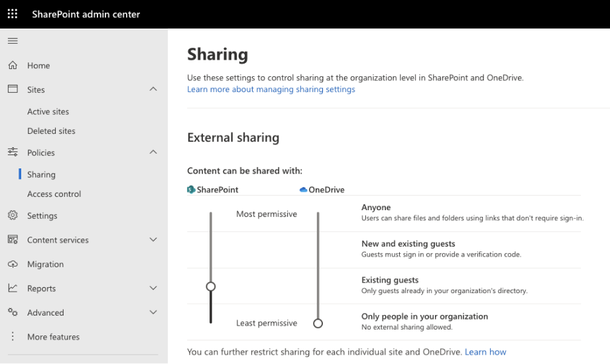The height and width of the screenshot is (364, 610).
Task: Click the More features ellipsis icon
Action: pyautogui.click(x=13, y=337)
